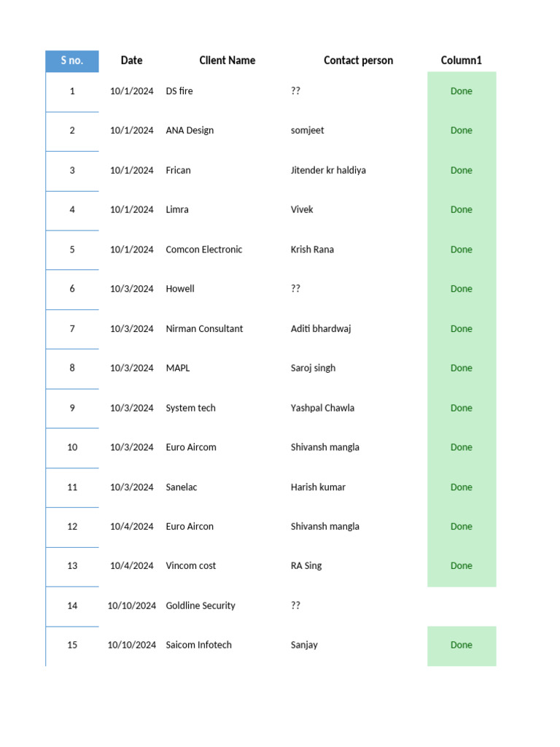
Task: Select the Date column header
Action: [x=131, y=61]
